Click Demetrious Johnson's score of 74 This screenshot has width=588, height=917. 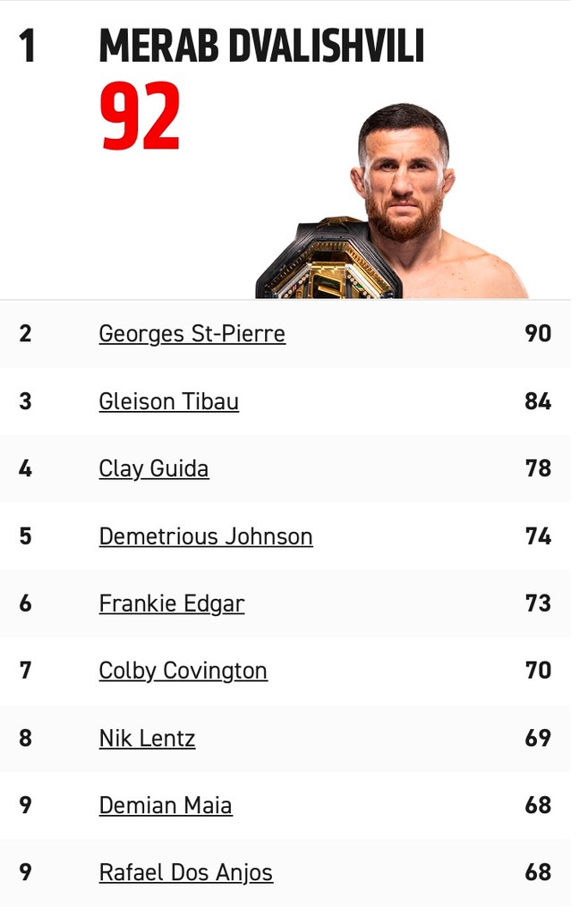[538, 536]
